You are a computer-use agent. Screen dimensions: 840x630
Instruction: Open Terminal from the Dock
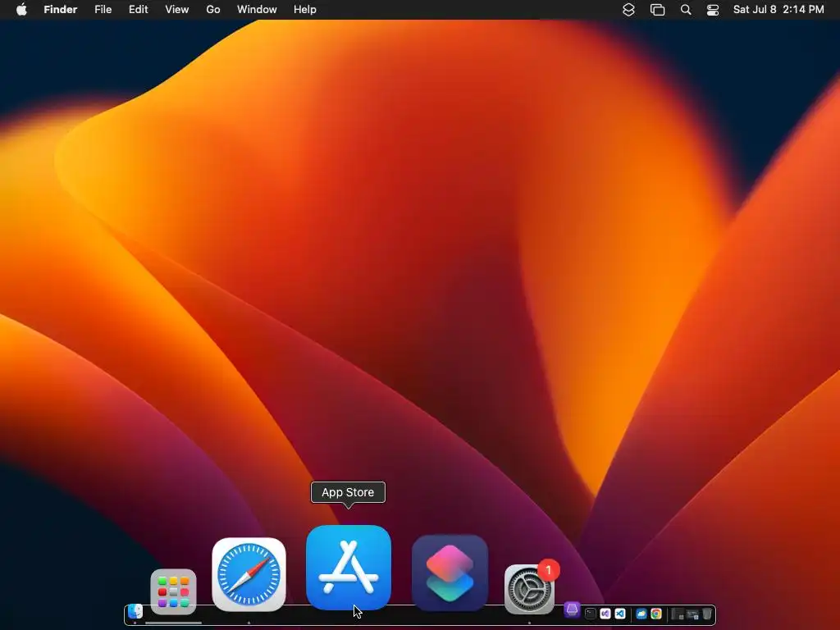pyautogui.click(x=591, y=614)
